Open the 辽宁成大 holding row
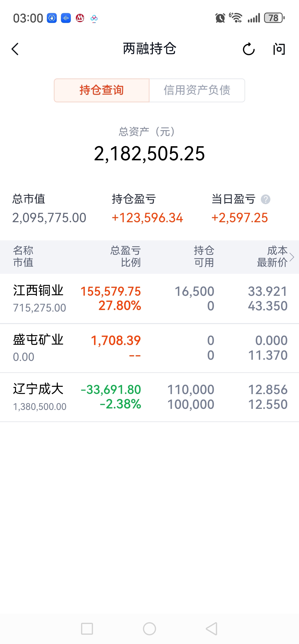 [149, 397]
